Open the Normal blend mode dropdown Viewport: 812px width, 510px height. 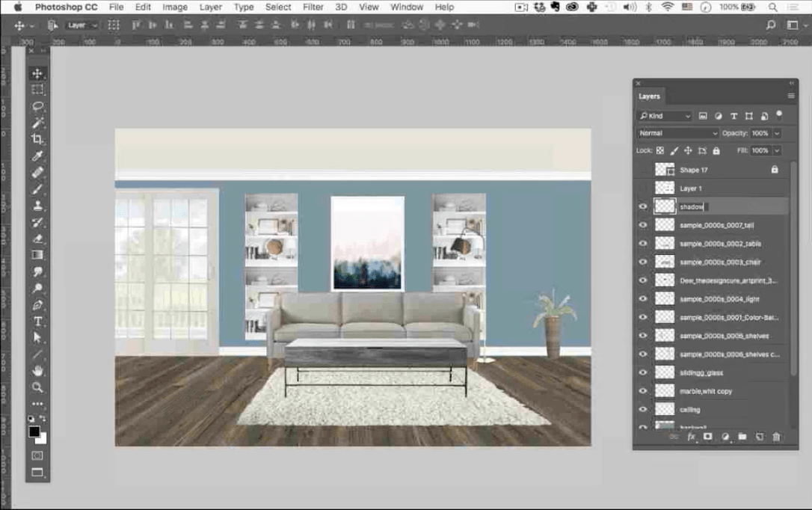point(678,133)
